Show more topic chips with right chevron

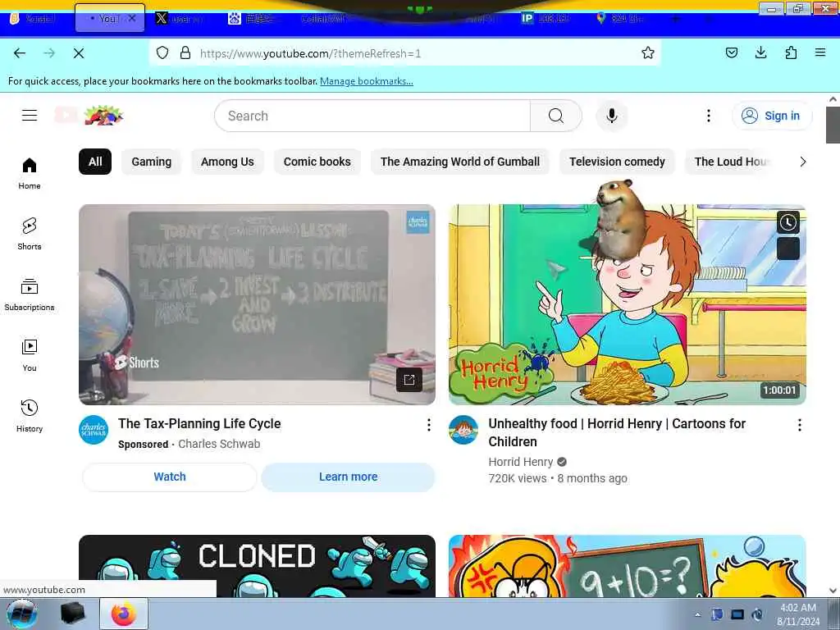pyautogui.click(x=802, y=162)
